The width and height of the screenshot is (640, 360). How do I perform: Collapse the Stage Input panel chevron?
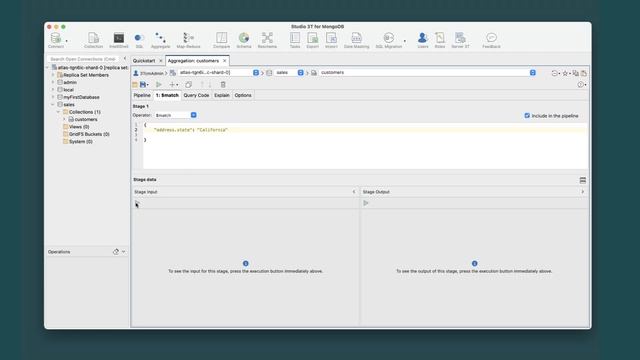(x=354, y=191)
